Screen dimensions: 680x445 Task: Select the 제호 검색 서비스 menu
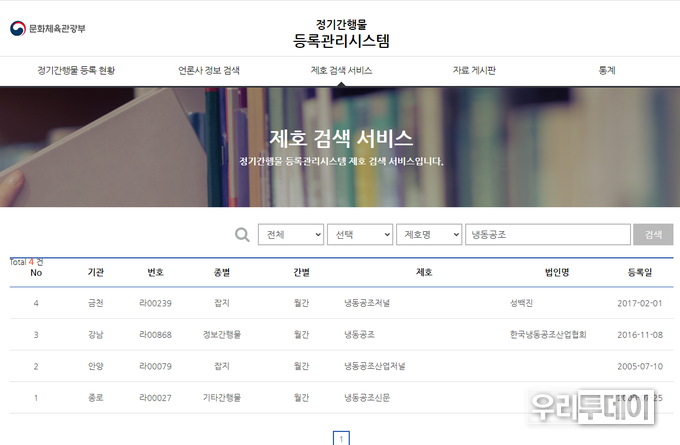pos(341,71)
